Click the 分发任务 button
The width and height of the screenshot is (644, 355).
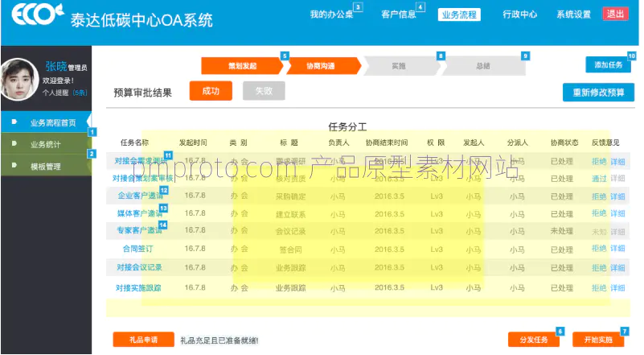tap(533, 340)
